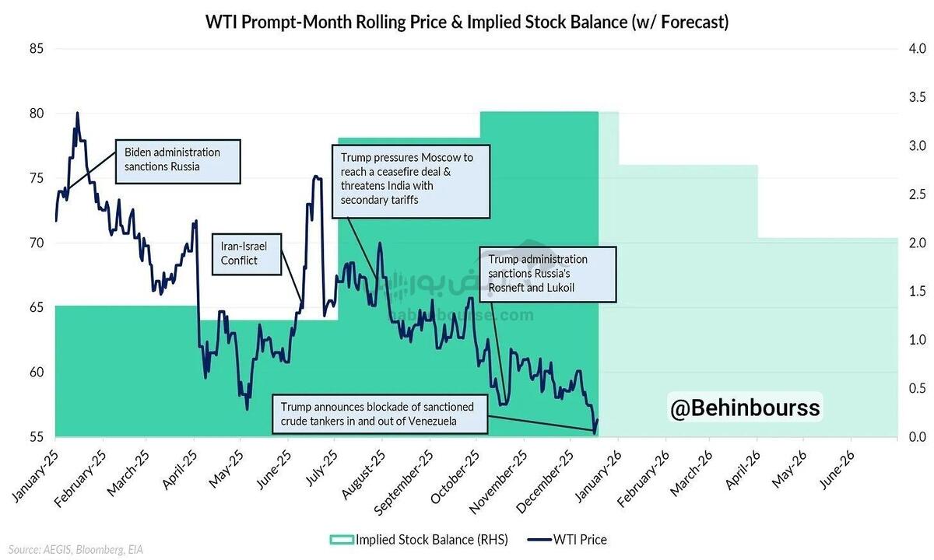The image size is (934, 560).
Task: Click the 85 value on the left axis
Action: coord(36,49)
